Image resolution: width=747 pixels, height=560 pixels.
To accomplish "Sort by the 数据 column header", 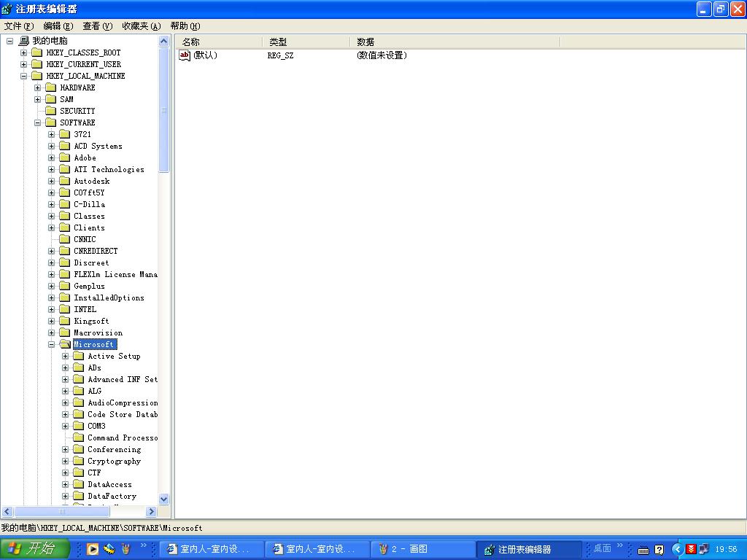I will 455,42.
